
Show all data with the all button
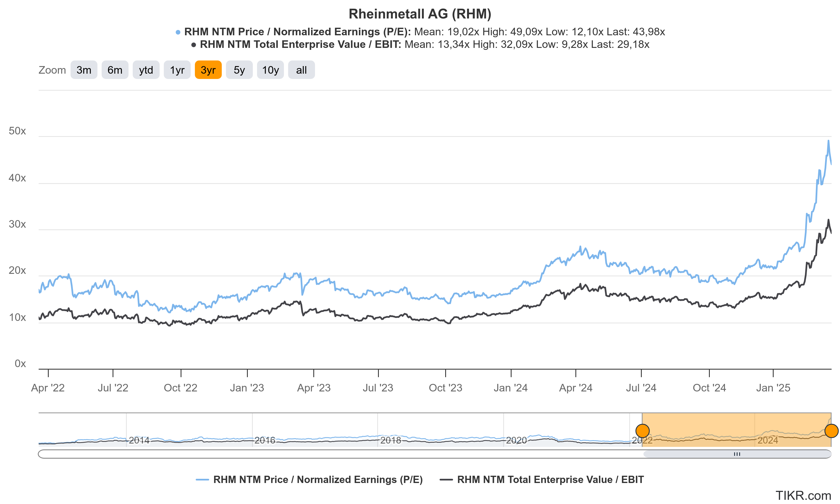302,70
